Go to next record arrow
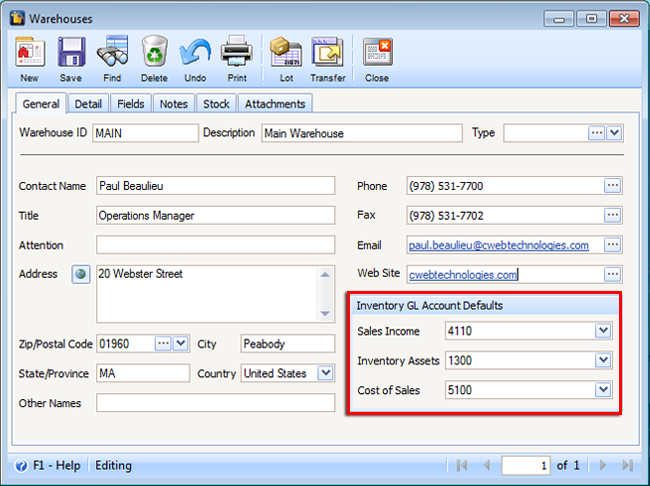 pos(603,465)
